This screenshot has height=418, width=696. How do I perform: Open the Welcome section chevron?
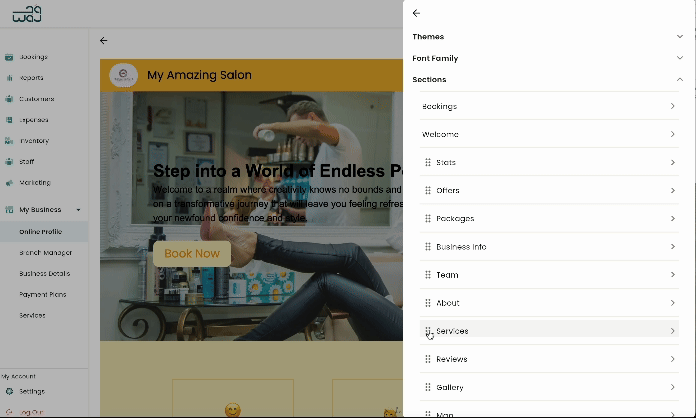(x=672, y=134)
